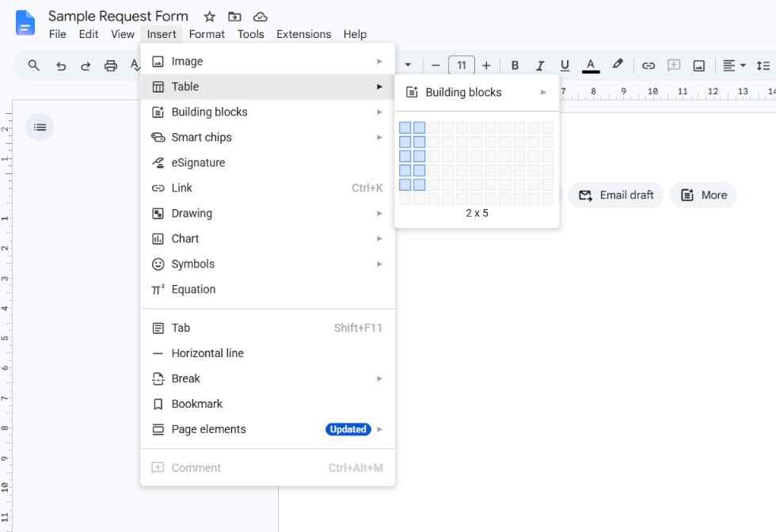
Task: Open the search the menus tool
Action: click(33, 66)
